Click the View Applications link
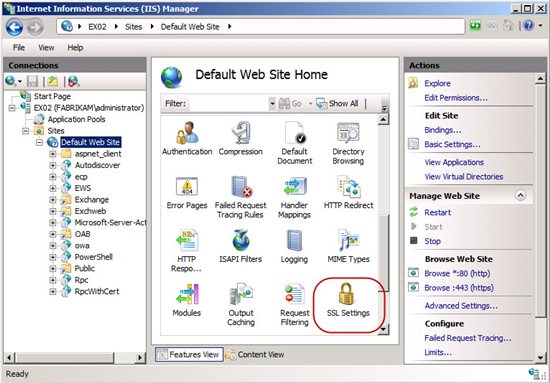550x383 pixels. pyautogui.click(x=454, y=162)
